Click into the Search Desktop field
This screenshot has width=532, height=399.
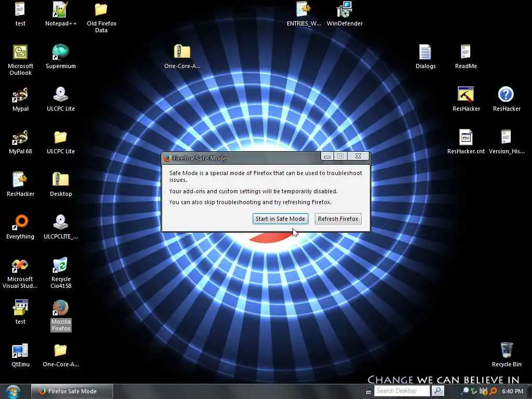coord(402,391)
